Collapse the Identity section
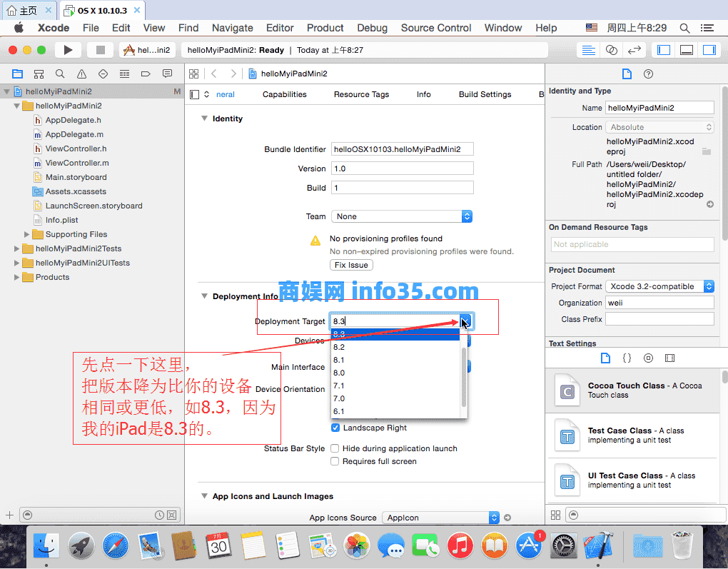This screenshot has width=728, height=569. tap(204, 119)
